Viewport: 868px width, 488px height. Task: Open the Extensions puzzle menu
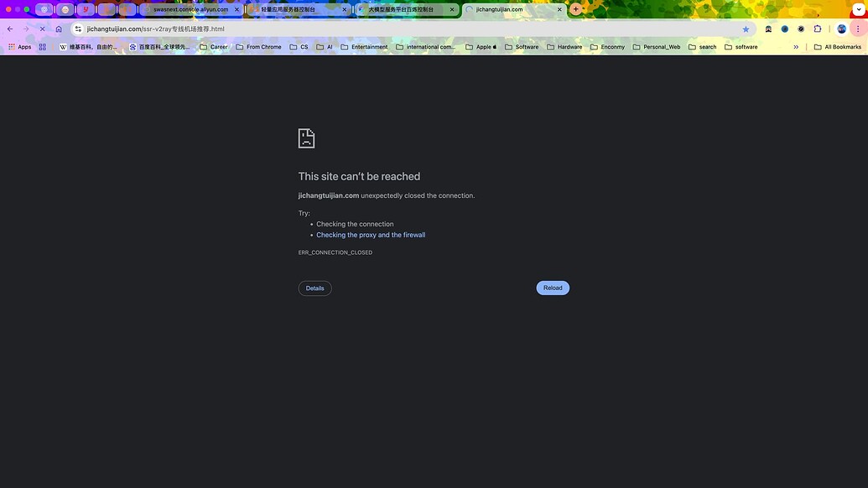click(x=818, y=29)
